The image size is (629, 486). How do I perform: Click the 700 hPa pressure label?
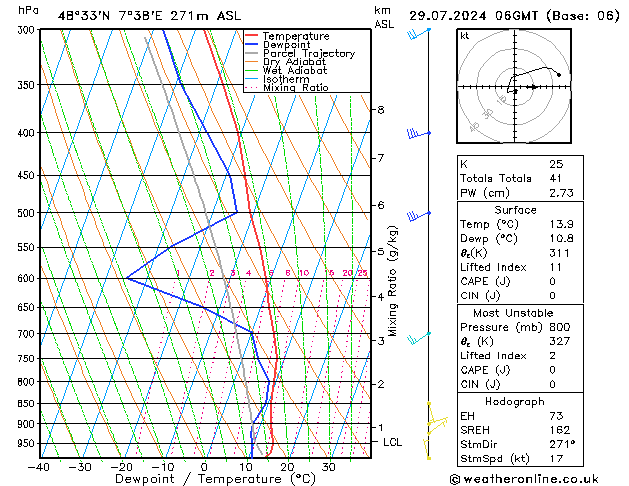pyautogui.click(x=28, y=334)
